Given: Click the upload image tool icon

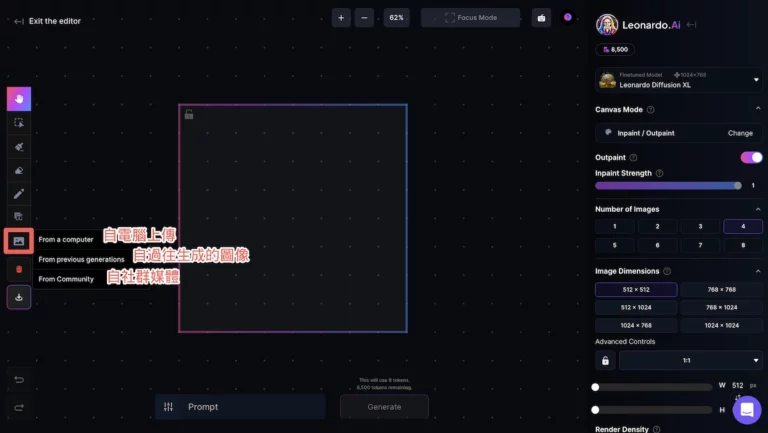Looking at the screenshot, I should pyautogui.click(x=19, y=241).
